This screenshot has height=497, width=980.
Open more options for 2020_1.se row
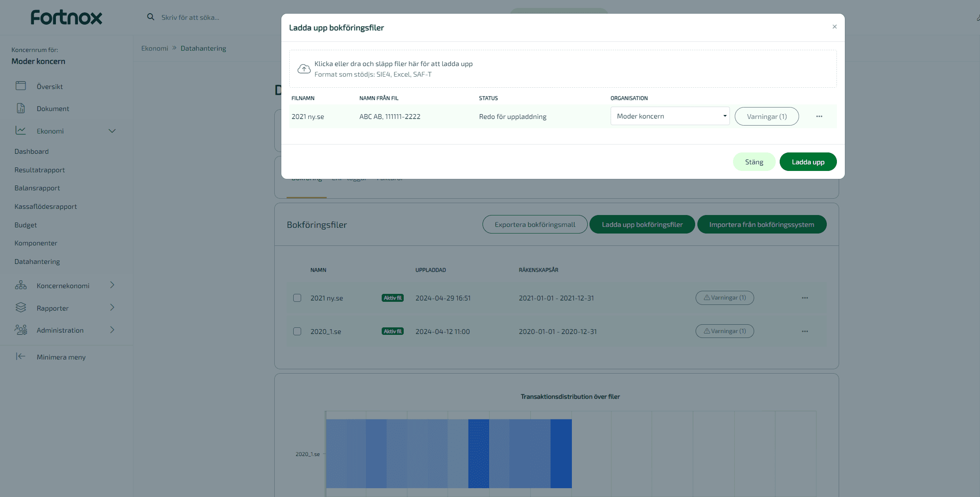(805, 331)
